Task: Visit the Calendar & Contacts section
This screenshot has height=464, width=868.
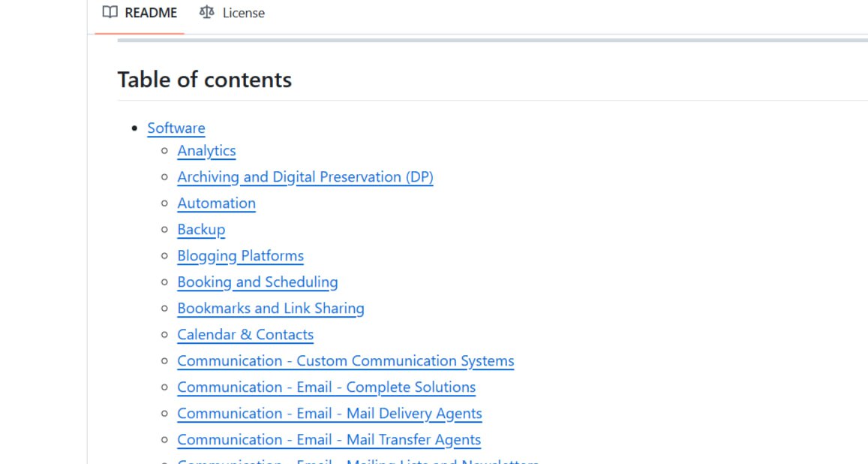Action: coord(245,335)
